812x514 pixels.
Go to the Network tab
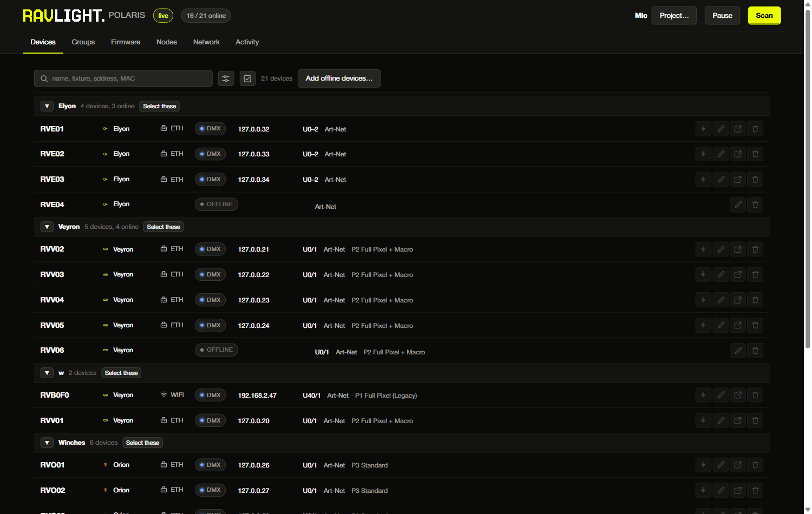point(206,42)
